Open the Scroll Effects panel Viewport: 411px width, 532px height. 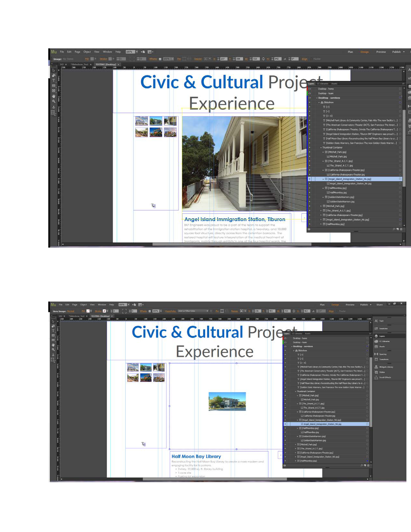(x=383, y=377)
